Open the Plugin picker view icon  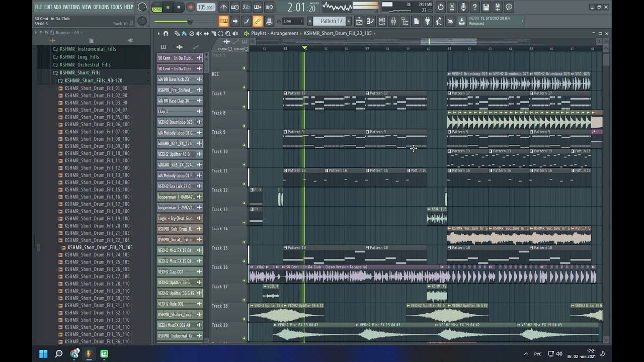click(427, 21)
